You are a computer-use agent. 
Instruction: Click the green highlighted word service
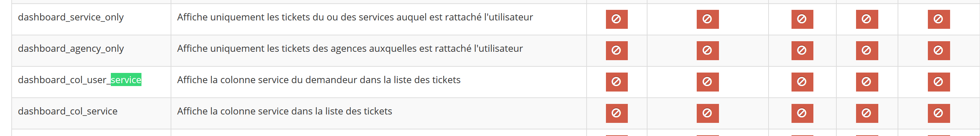(126, 79)
